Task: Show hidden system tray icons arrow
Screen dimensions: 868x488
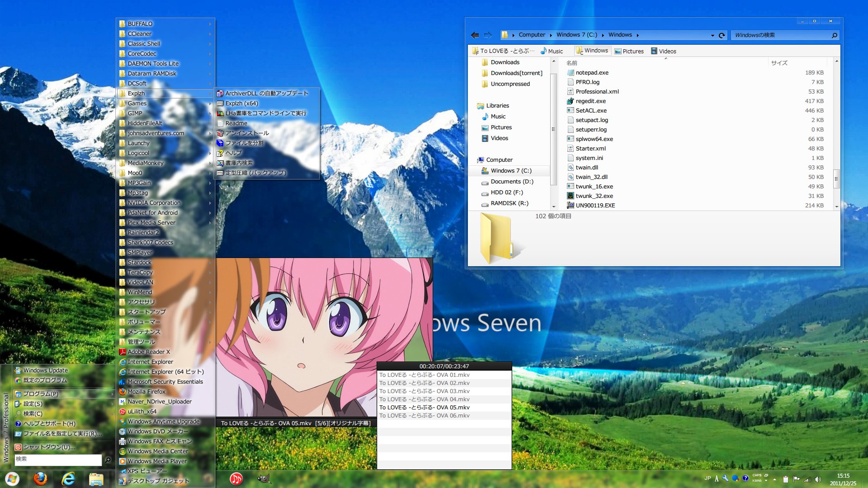Action: pyautogui.click(x=774, y=479)
